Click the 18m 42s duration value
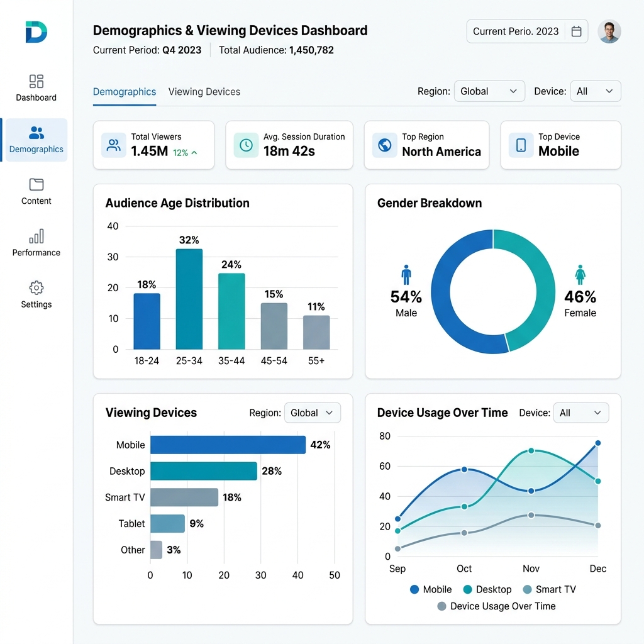The image size is (644, 644). (x=289, y=151)
